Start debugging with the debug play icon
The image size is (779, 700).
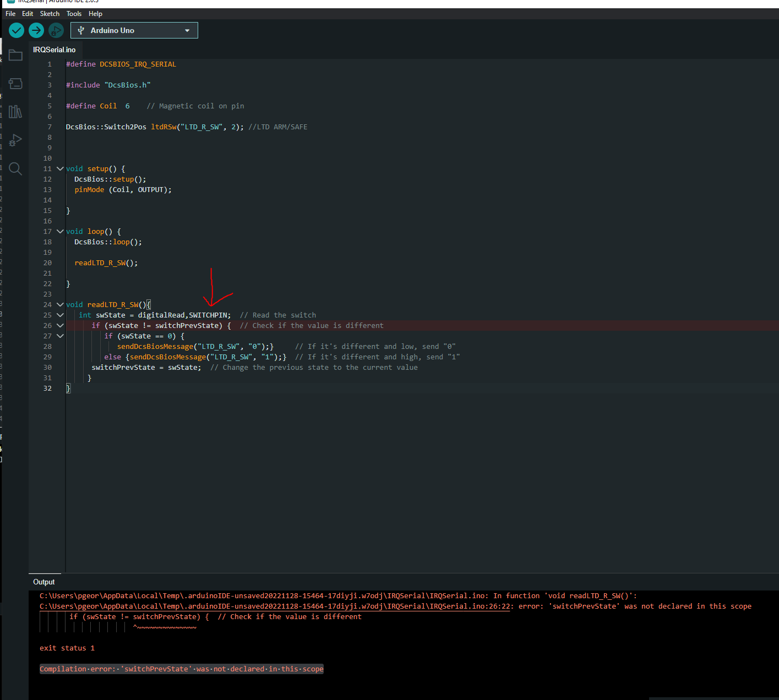(x=56, y=30)
